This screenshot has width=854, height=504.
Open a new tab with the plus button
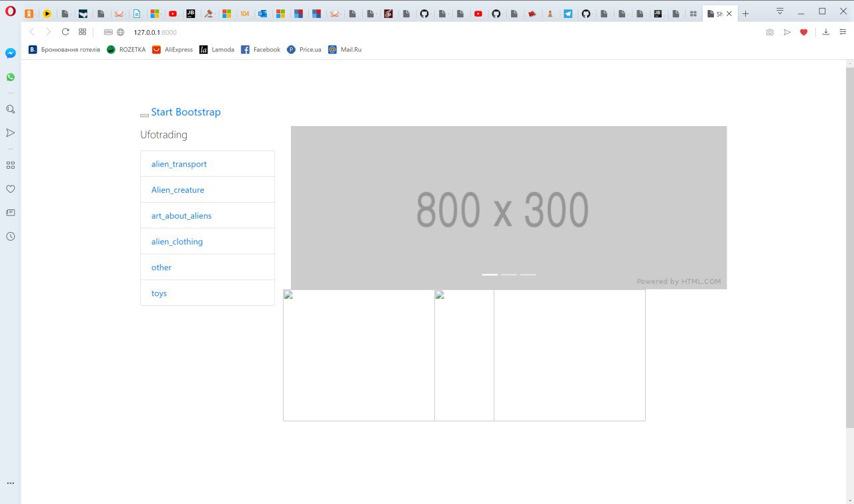click(x=746, y=13)
